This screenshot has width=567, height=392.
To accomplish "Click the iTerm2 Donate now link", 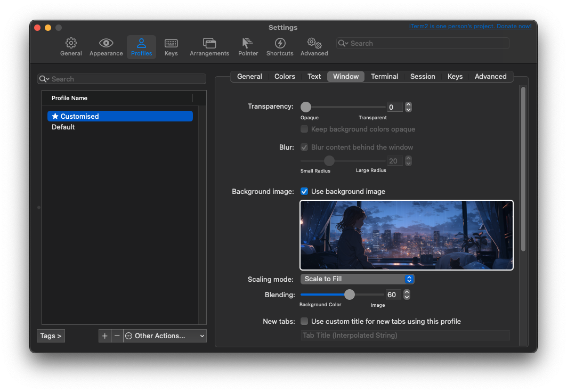I will [470, 26].
